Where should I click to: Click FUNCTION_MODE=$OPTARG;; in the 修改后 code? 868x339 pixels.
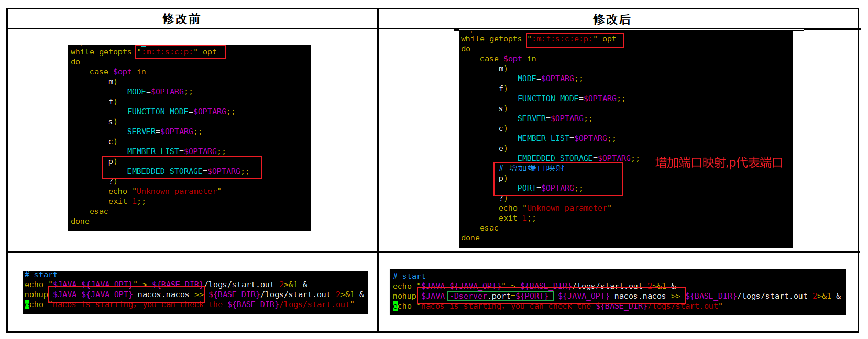click(572, 99)
